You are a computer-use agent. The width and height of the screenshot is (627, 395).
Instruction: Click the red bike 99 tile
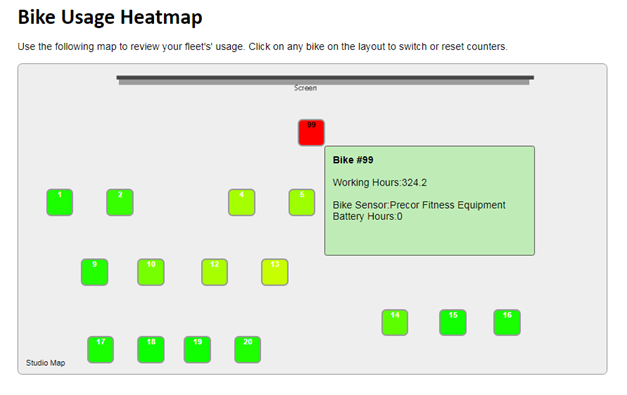tap(311, 133)
